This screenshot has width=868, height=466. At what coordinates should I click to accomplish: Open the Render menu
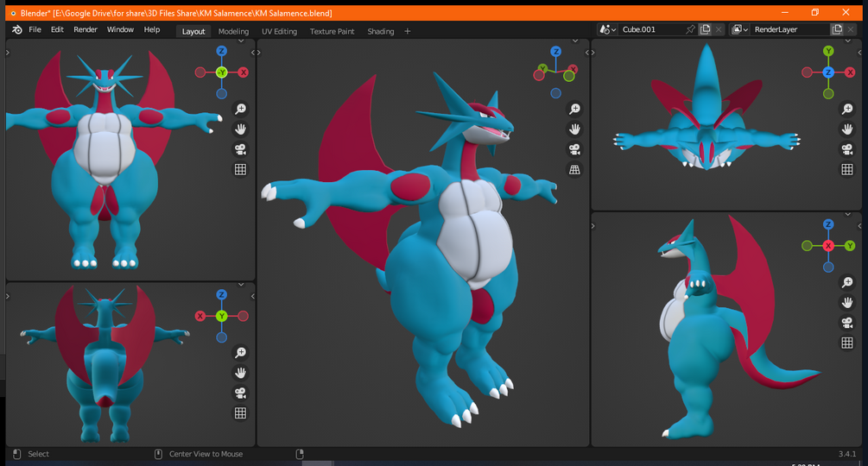tap(86, 30)
